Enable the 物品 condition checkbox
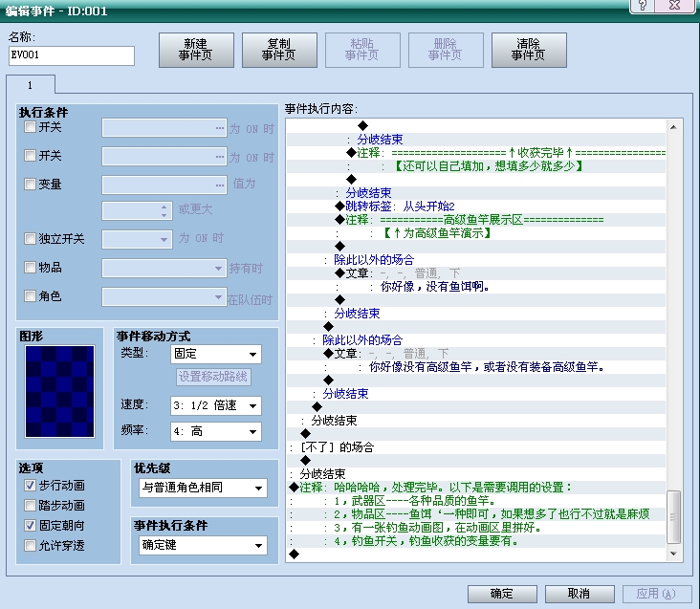Screen dimensions: 700x609 (30, 268)
